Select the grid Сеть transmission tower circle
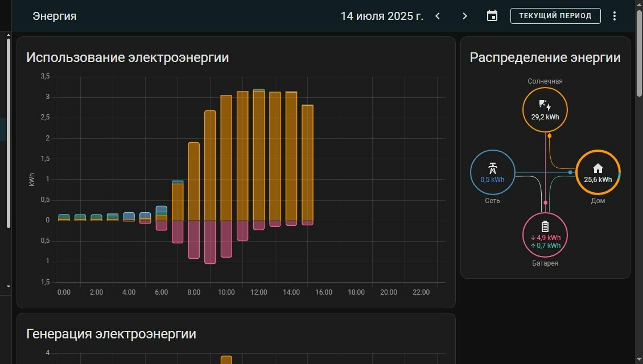643x364 pixels. pos(493,172)
